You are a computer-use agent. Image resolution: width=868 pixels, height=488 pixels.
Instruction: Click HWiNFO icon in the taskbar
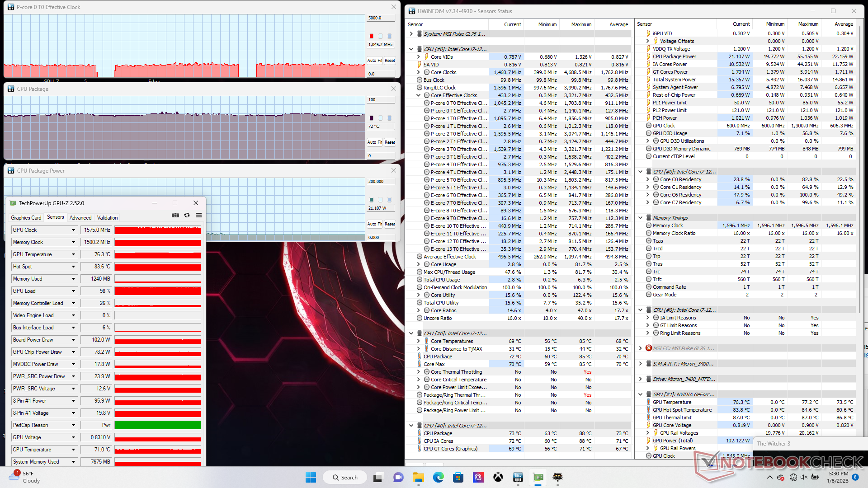click(518, 477)
